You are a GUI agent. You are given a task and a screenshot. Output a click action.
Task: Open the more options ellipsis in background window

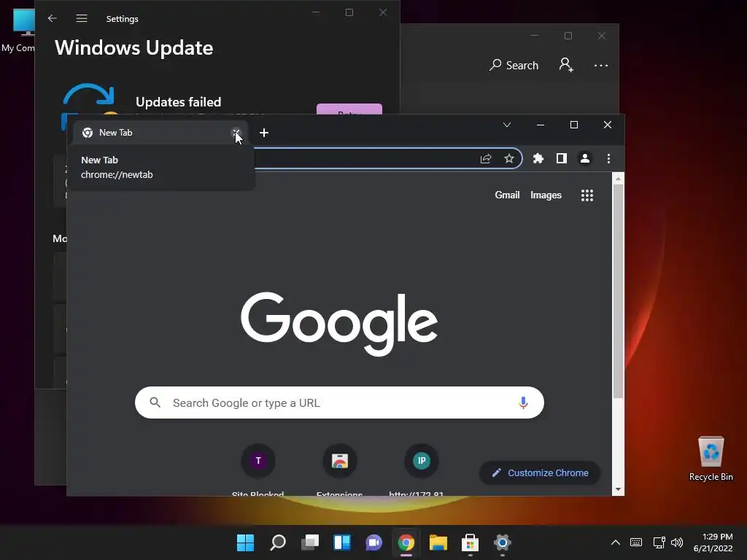coord(601,65)
